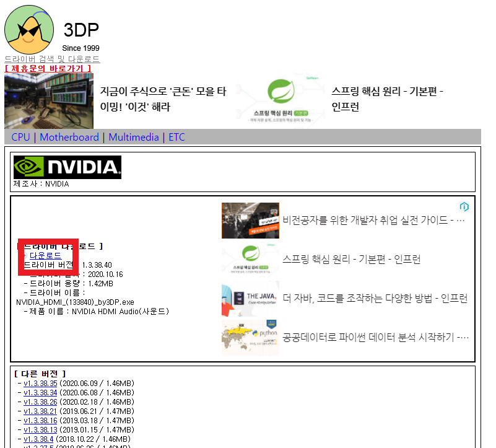496x448 pixels.
Task: Click file name NVIDIA_HDMI_(133840)_by3DP.exe
Action: click(76, 302)
